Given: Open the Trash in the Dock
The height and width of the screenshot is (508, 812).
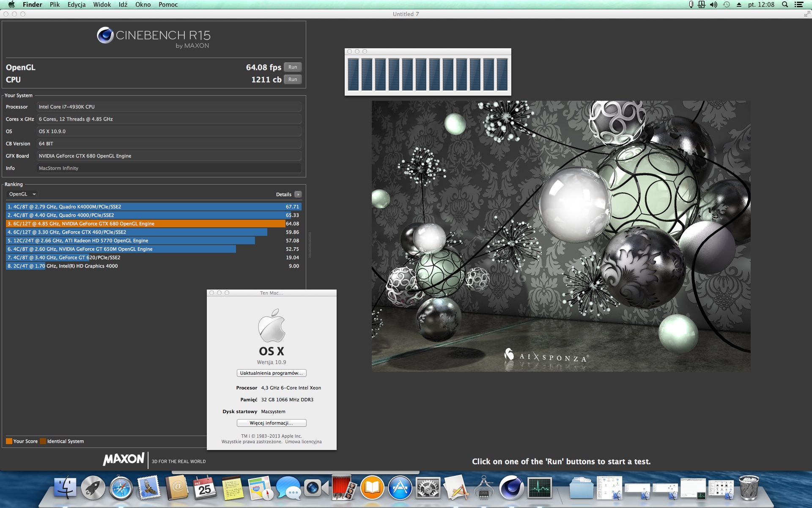Looking at the screenshot, I should [x=749, y=488].
